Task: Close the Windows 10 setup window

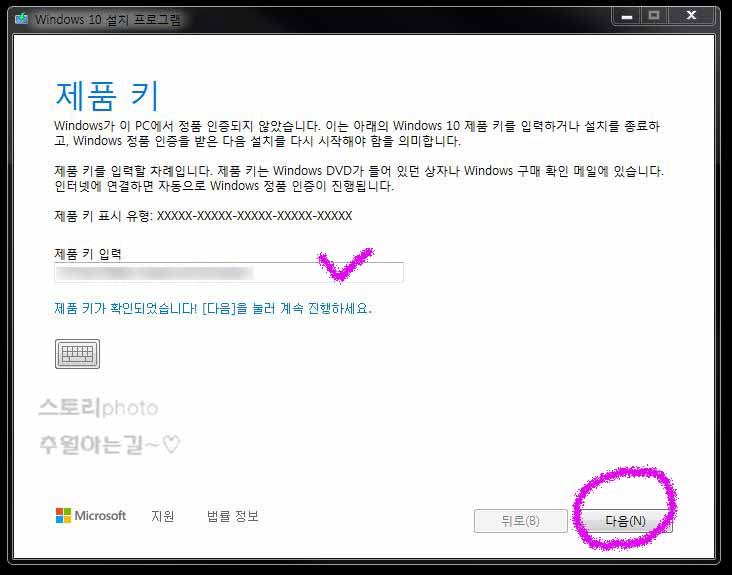Action: (x=691, y=16)
